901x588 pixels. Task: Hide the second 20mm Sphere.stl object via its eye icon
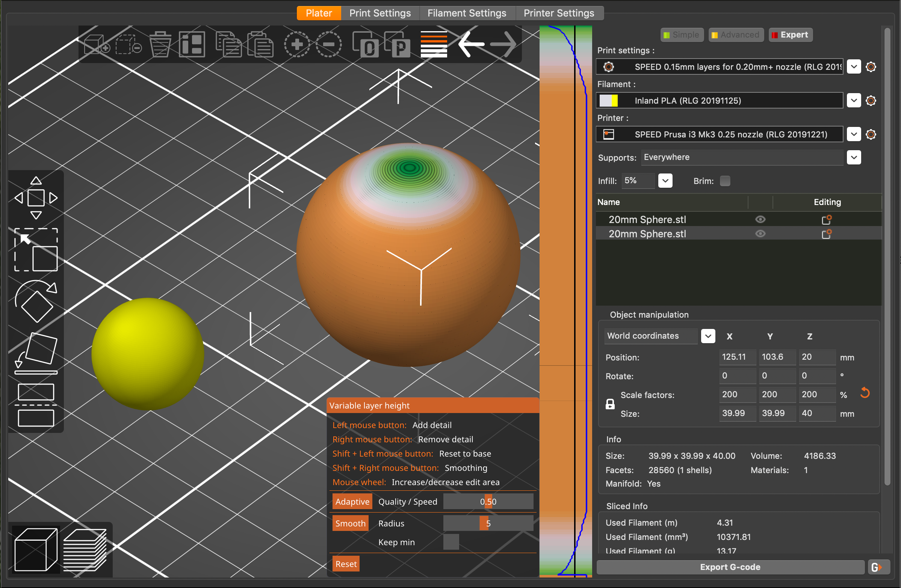pos(760,234)
